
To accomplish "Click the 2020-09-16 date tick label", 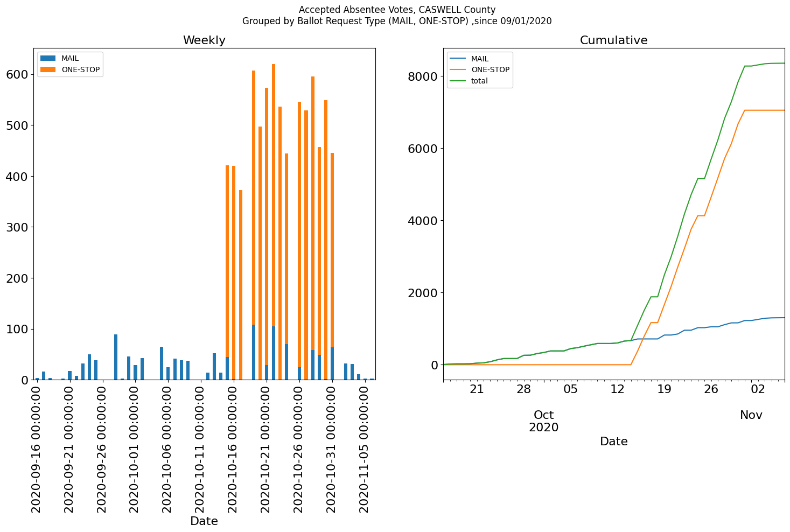I will 36,448.
